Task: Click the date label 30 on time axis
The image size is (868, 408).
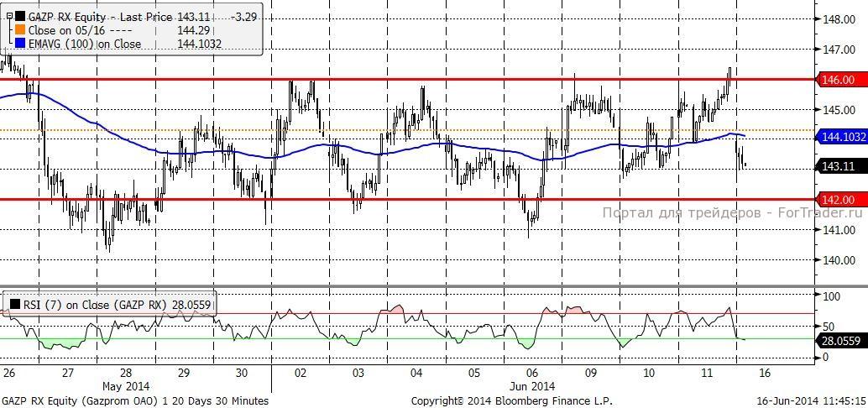Action: [x=242, y=373]
